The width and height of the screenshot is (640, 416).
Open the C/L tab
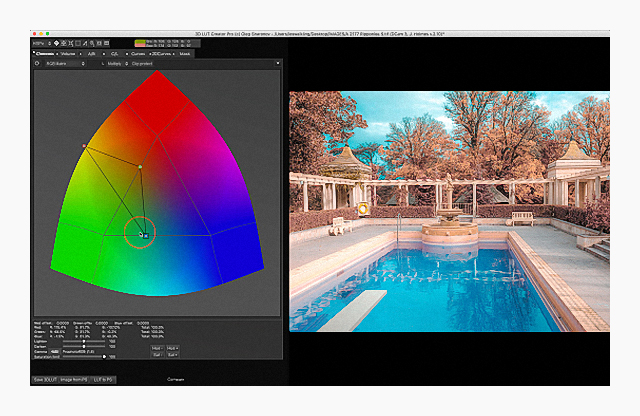[115, 54]
